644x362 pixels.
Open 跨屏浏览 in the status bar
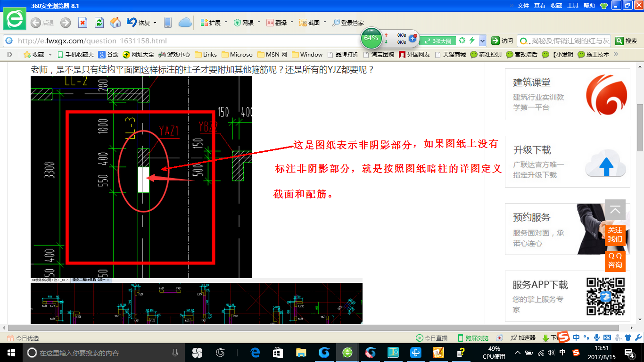point(473,338)
